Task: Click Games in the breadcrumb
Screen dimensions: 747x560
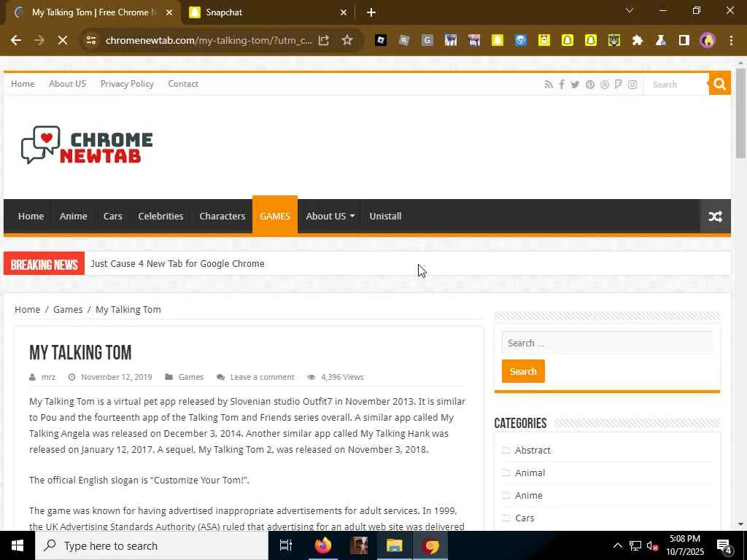Action: click(68, 309)
